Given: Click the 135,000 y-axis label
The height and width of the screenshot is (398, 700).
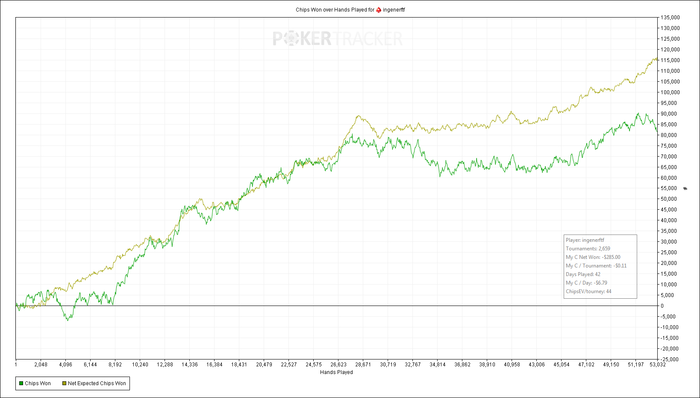Looking at the screenshot, I should [x=670, y=17].
